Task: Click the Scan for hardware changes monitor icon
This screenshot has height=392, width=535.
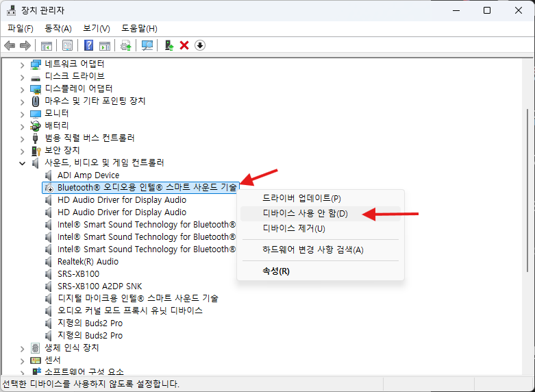Action: (147, 45)
